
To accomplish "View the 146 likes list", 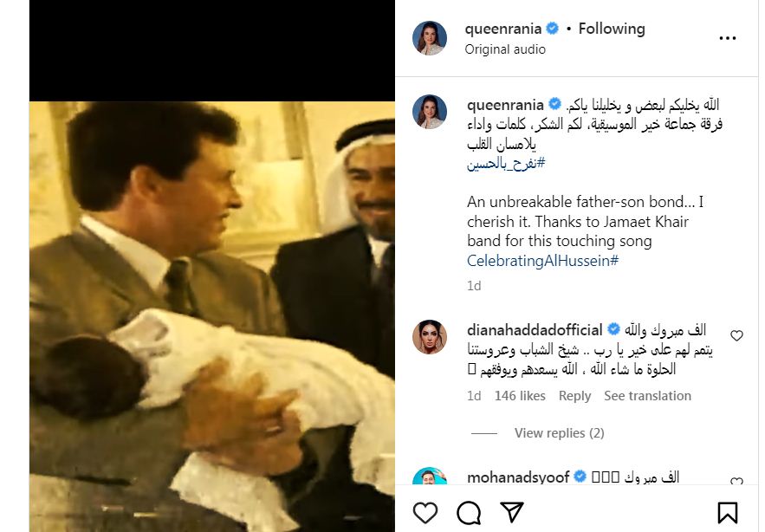I will pyautogui.click(x=520, y=396).
